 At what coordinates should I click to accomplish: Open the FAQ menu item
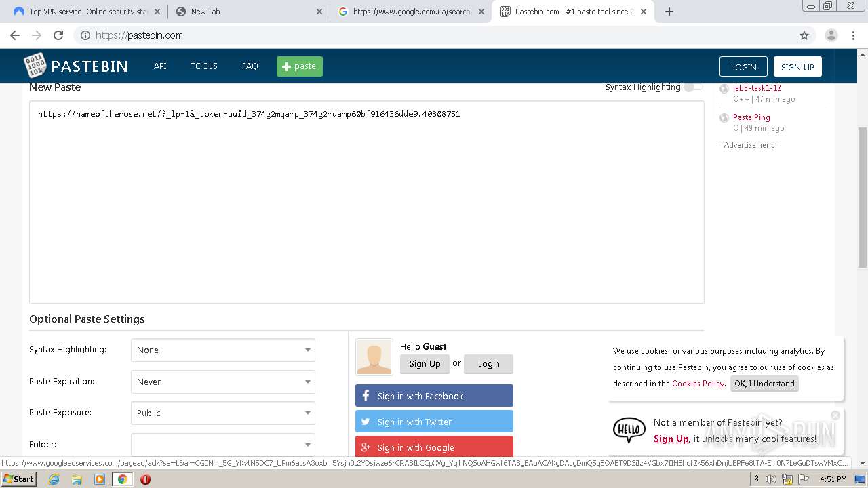(250, 66)
